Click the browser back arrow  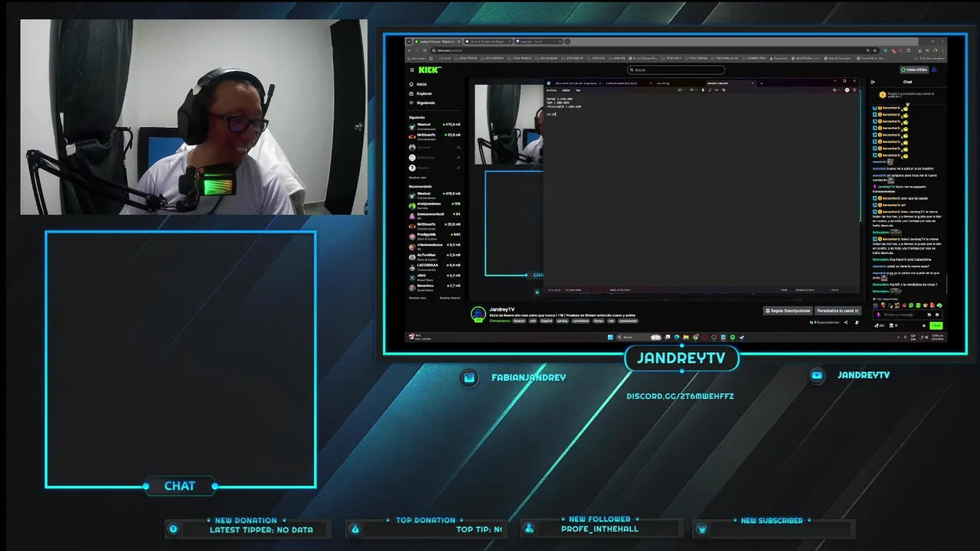pyautogui.click(x=410, y=50)
